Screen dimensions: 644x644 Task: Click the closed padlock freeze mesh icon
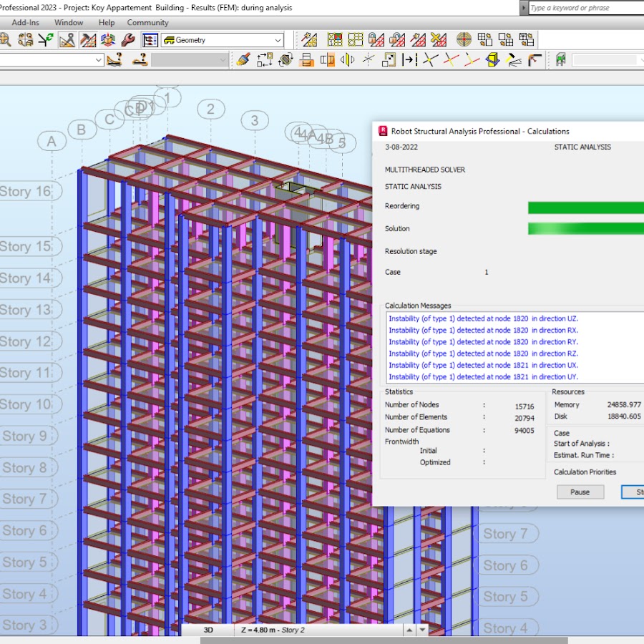pyautogui.click(x=376, y=40)
